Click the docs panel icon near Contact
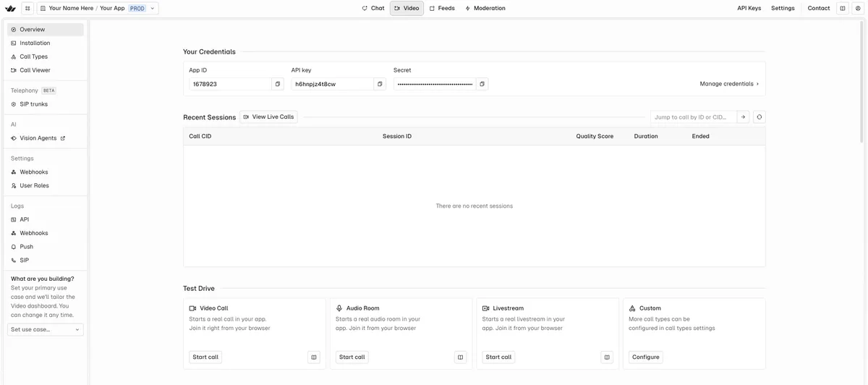 coord(843,8)
